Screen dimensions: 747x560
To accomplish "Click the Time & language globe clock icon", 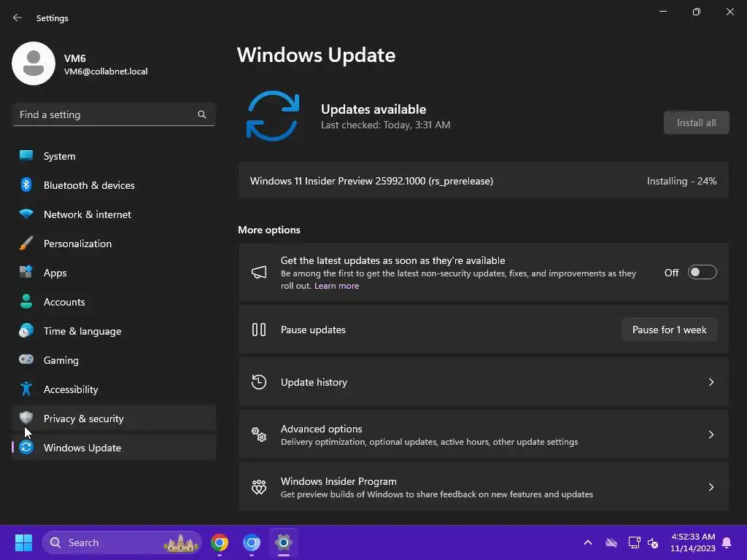I will click(26, 330).
